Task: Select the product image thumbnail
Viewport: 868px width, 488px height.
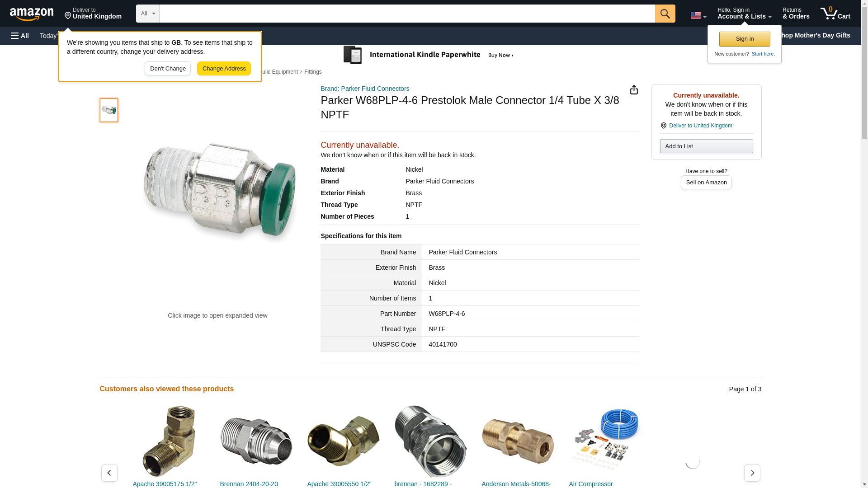Action: [109, 110]
